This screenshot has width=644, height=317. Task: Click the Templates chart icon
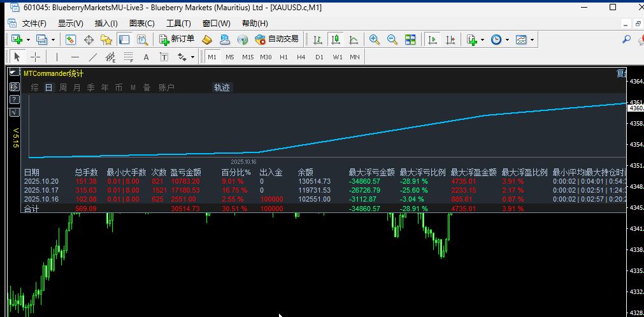521,40
